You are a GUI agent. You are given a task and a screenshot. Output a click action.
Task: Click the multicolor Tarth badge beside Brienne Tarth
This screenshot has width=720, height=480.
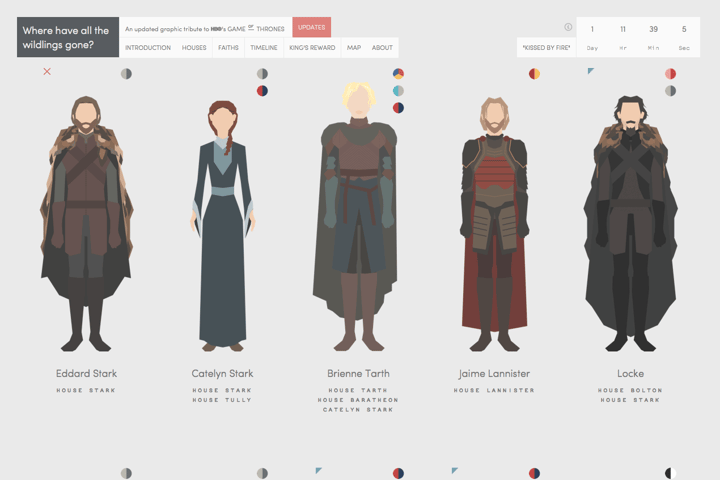(x=399, y=73)
